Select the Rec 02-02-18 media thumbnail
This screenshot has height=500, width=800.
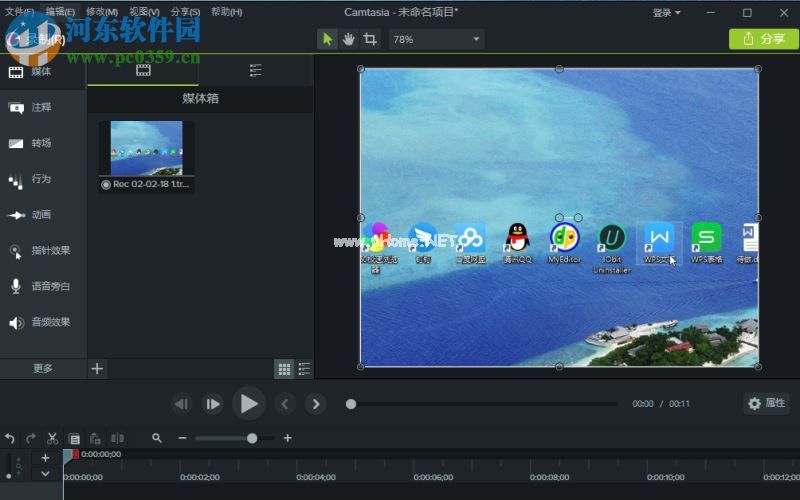click(x=146, y=149)
